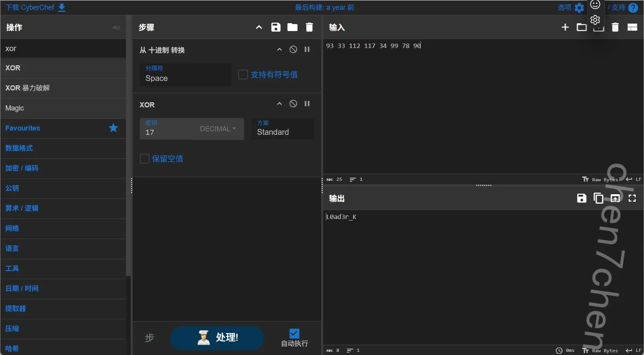Open the 日期 / 时间 category
Viewport: 644px width, 355px height.
point(63,289)
